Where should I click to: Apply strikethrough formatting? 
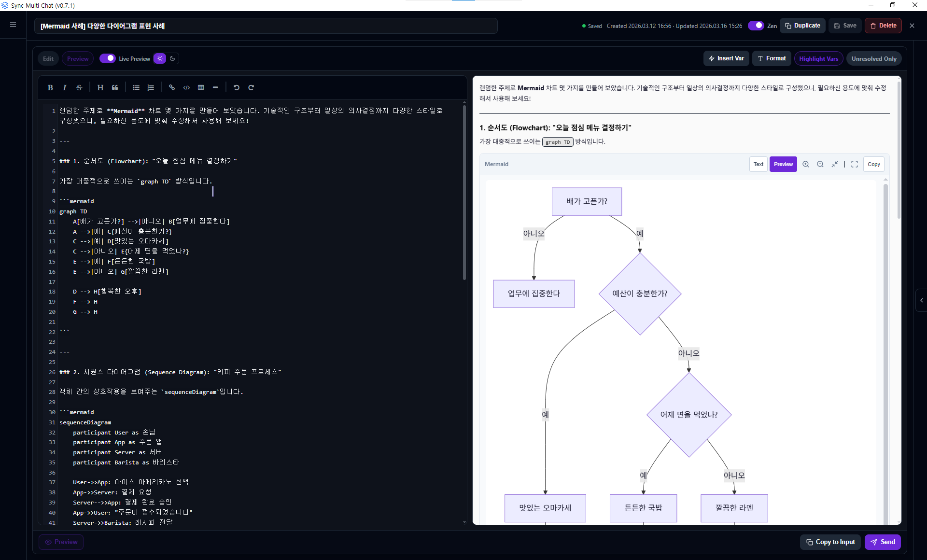79,87
